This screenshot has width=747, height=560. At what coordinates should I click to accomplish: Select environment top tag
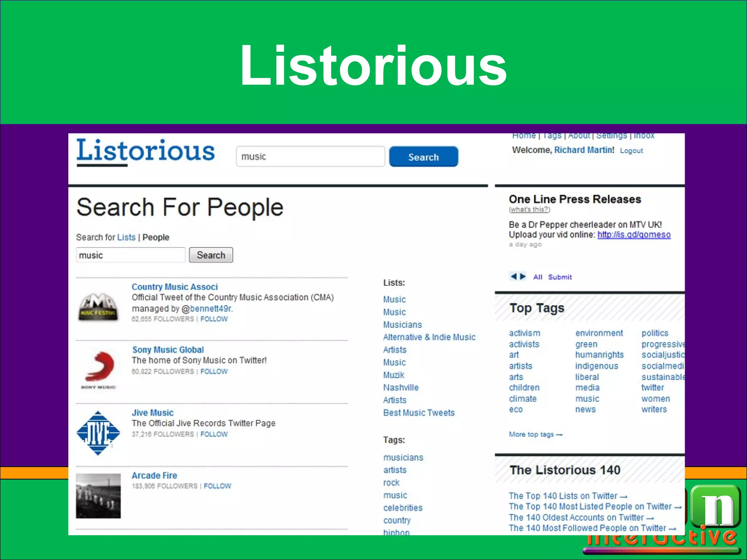599,333
